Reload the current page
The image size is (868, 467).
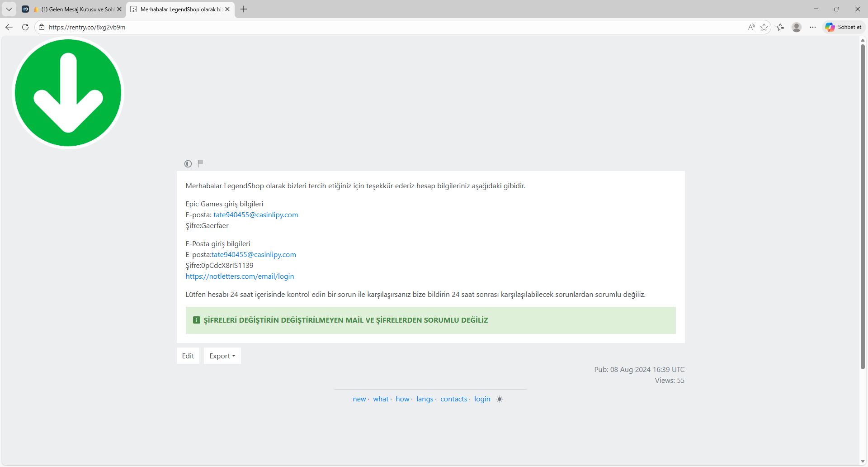25,27
